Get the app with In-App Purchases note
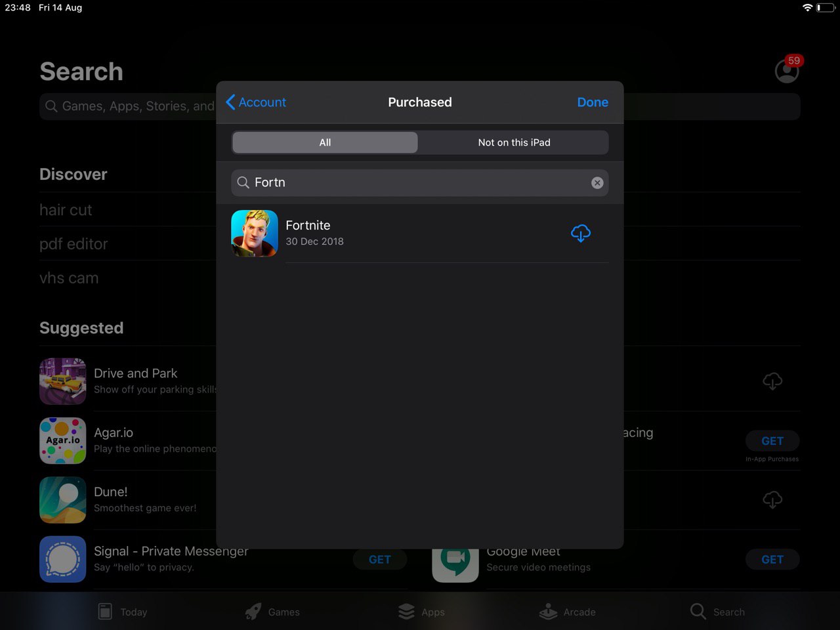The height and width of the screenshot is (630, 840). (x=772, y=441)
